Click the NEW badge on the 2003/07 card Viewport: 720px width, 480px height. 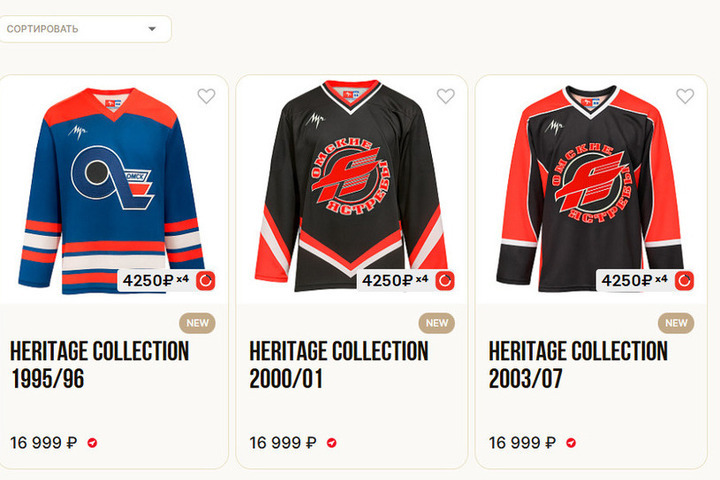coord(676,323)
